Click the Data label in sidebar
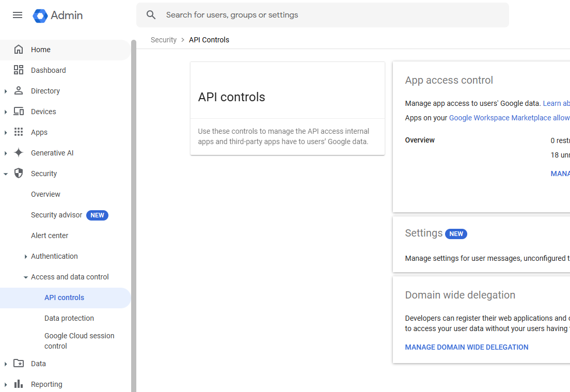 pyautogui.click(x=38, y=364)
